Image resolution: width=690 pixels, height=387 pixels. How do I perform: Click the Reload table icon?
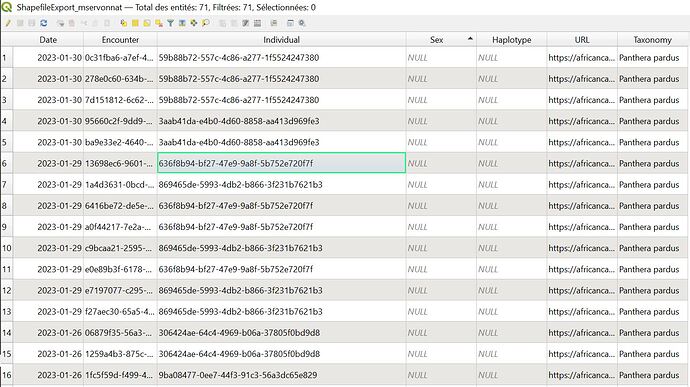click(x=44, y=23)
